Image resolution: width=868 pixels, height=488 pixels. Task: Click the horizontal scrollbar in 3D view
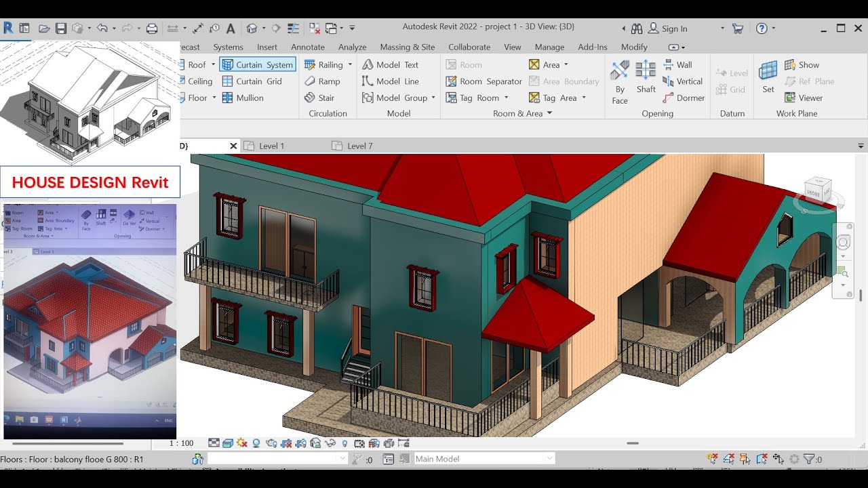point(633,443)
